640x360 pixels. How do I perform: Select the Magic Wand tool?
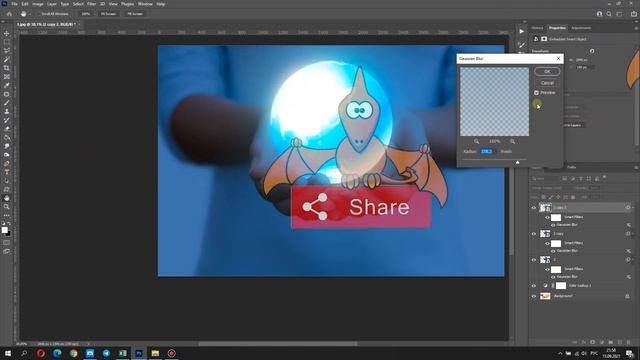coord(7,59)
